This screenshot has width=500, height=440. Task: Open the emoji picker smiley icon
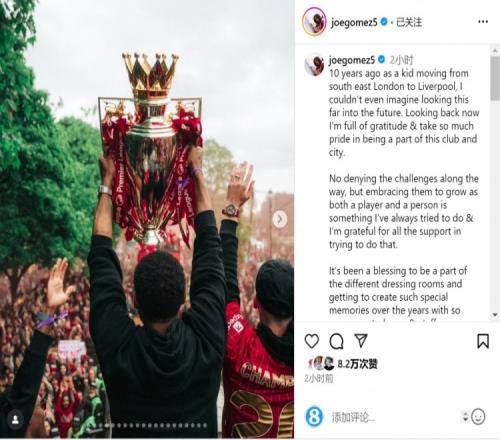(478, 417)
